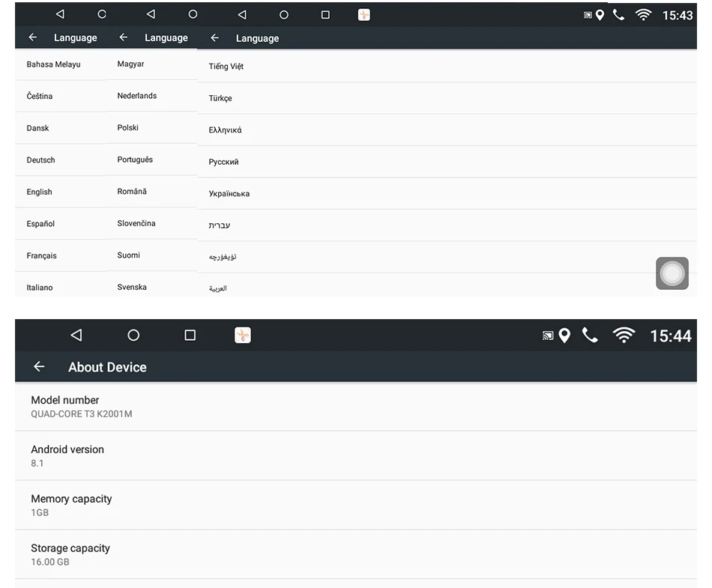Screen dimensions: 712x588
Task: Open Storage capacity 16.00 GB entry
Action: point(356,554)
